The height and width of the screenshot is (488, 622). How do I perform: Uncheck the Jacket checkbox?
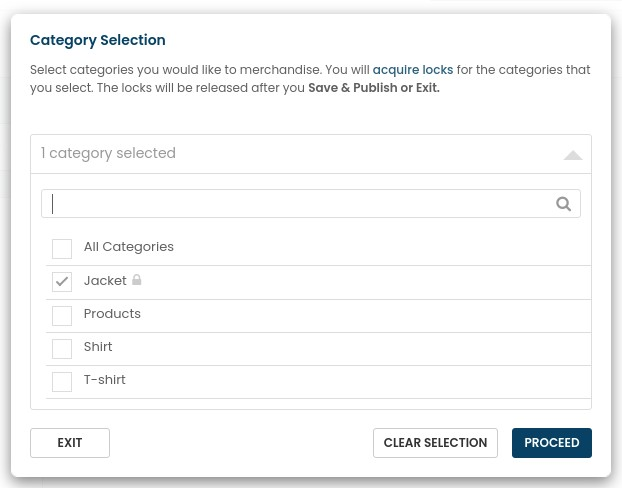coord(62,282)
